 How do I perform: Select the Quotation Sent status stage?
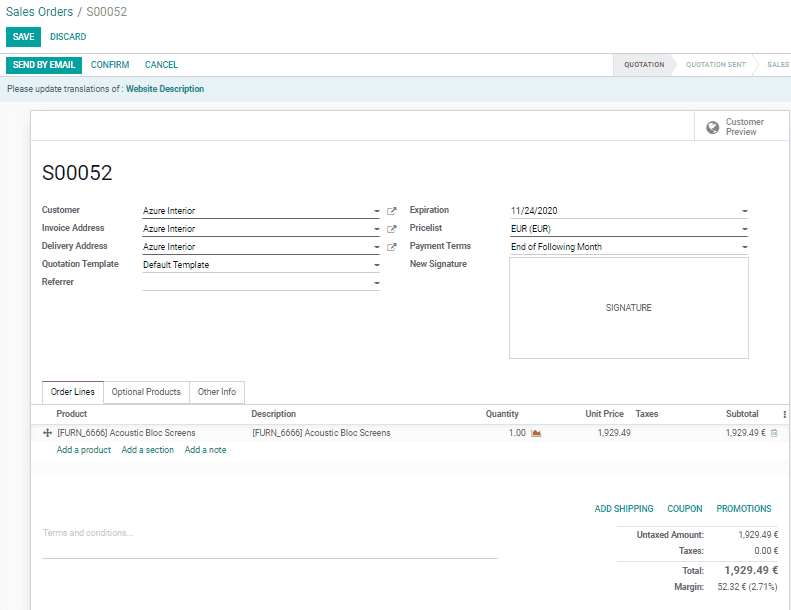[x=715, y=65]
